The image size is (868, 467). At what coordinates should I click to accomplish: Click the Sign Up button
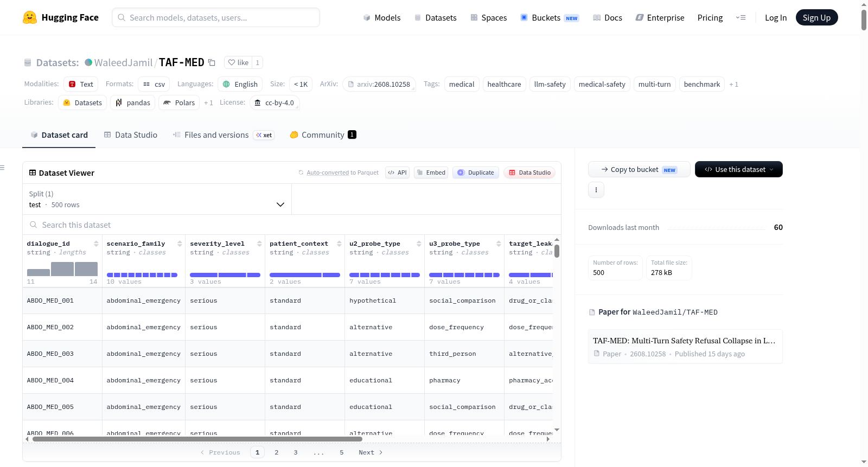click(x=817, y=17)
